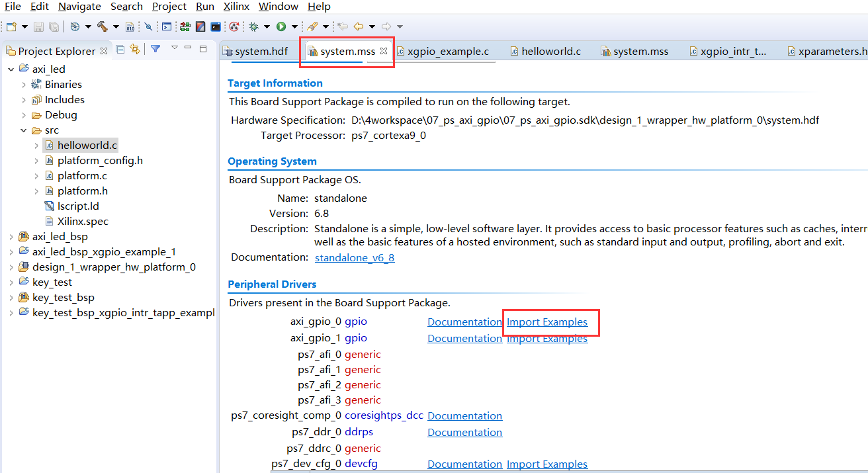The image size is (868, 473).
Task: Open the Window menu
Action: 278,7
